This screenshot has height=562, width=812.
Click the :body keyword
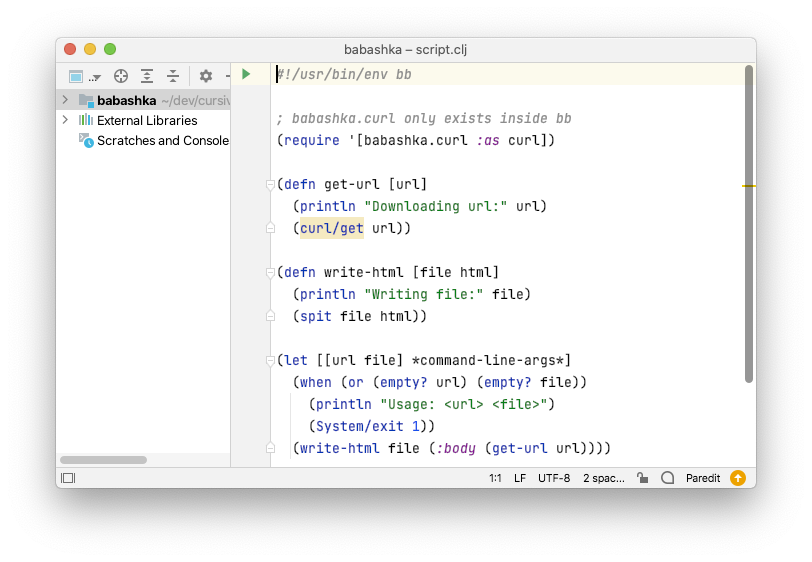tap(456, 448)
